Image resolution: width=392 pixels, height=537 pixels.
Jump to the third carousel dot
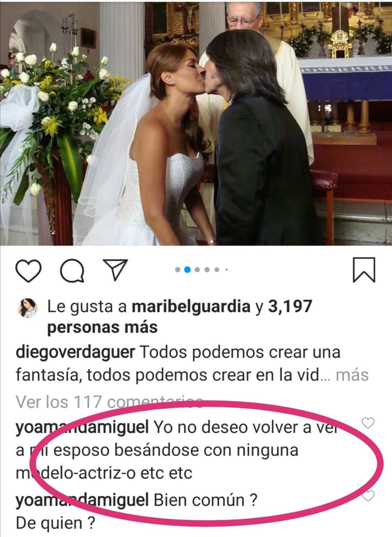tap(198, 270)
